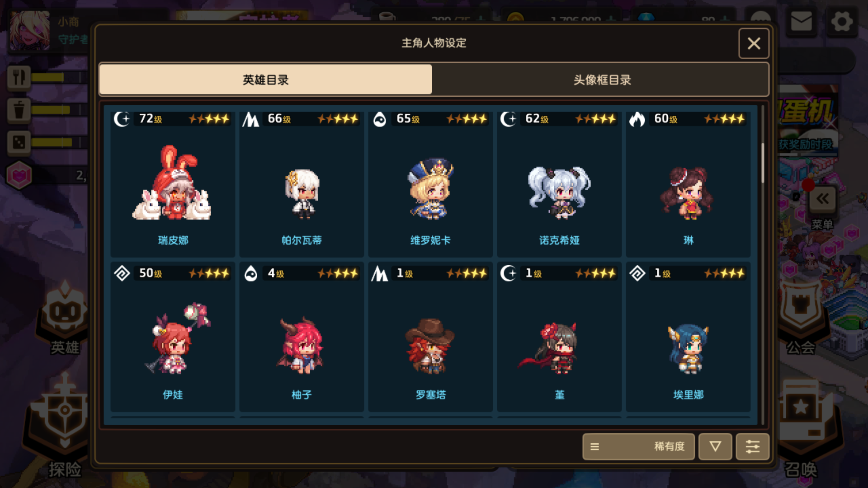The width and height of the screenshot is (868, 488).
Task: Click the hero list vertical scrollbar
Action: (x=763, y=163)
